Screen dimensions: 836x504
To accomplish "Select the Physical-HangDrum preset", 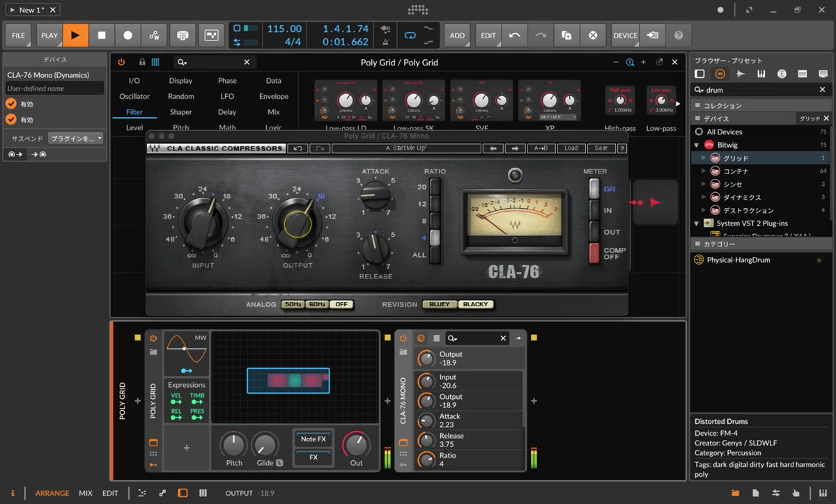I will (x=761, y=260).
